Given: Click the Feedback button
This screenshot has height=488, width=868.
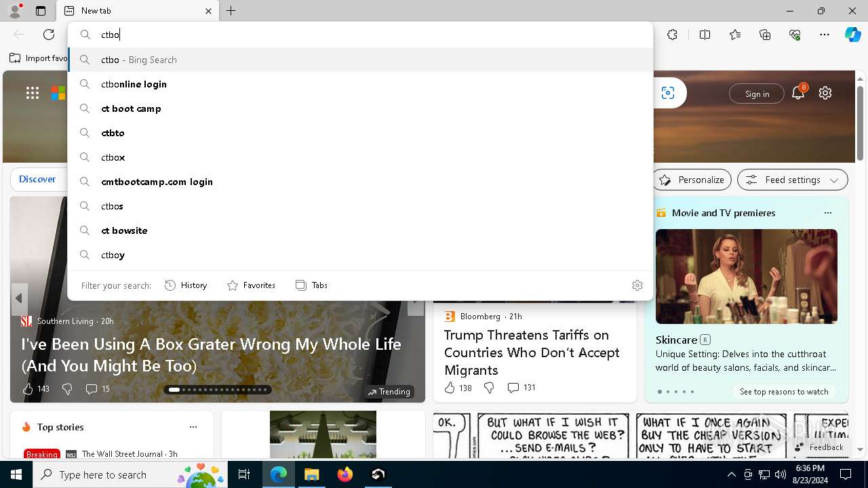Looking at the screenshot, I should pos(819,447).
